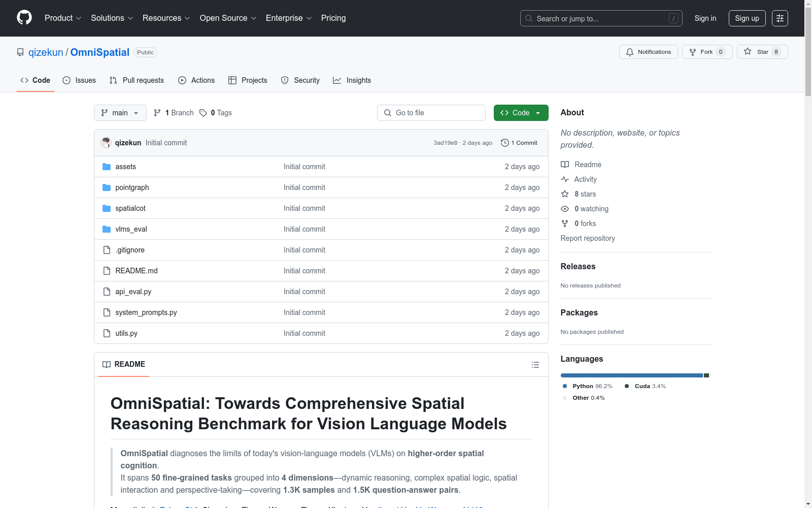812x508 pixels.
Task: Click the system_prompts.py file icon
Action: 107,312
